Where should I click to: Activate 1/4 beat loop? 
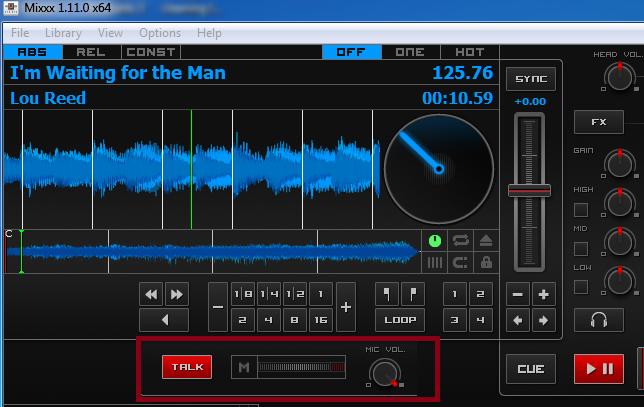(x=269, y=294)
